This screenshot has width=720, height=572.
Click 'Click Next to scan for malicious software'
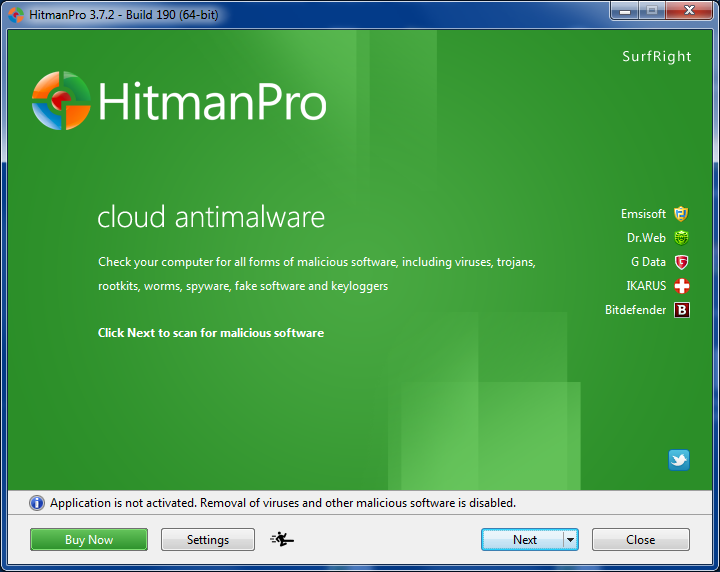(211, 333)
